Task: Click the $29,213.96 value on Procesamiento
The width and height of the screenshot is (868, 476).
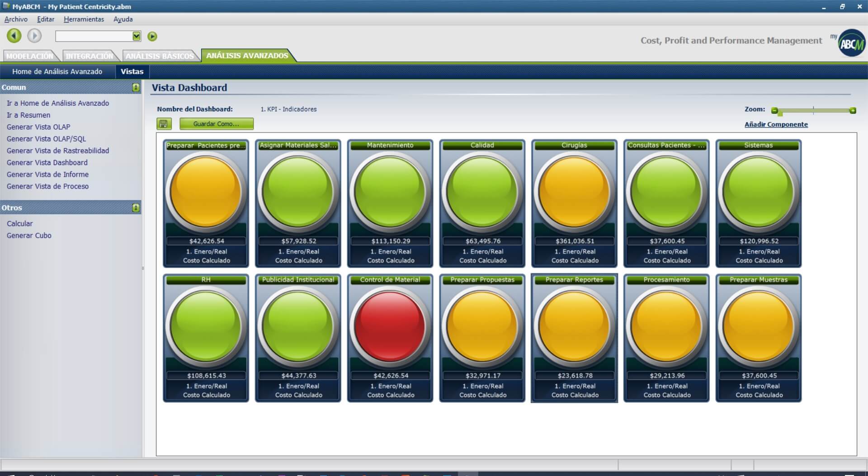Action: 667,376
